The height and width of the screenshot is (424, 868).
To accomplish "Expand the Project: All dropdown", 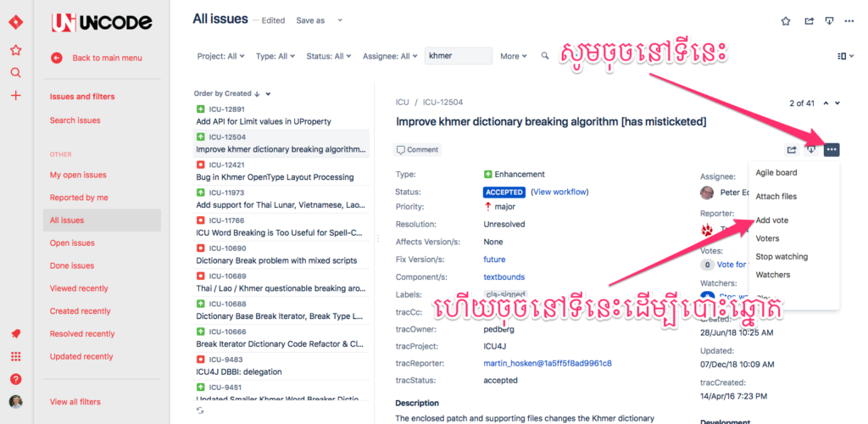I will 221,56.
